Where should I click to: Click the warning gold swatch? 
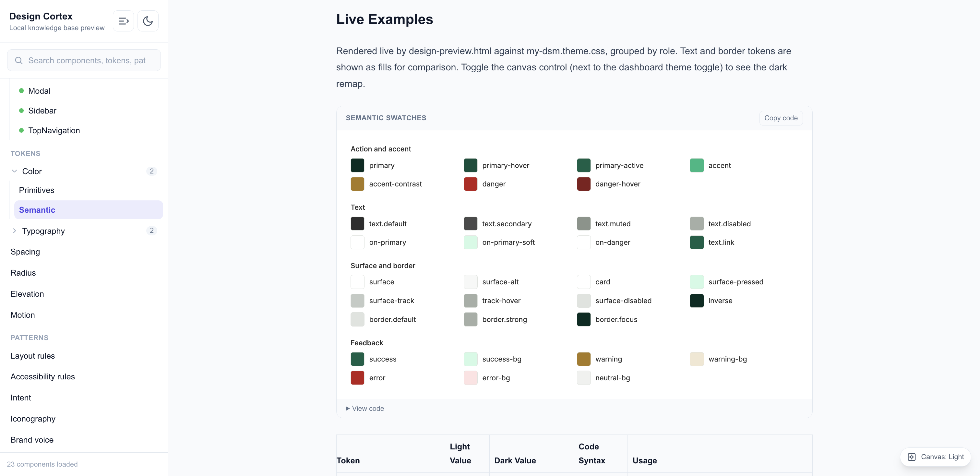[x=584, y=359]
